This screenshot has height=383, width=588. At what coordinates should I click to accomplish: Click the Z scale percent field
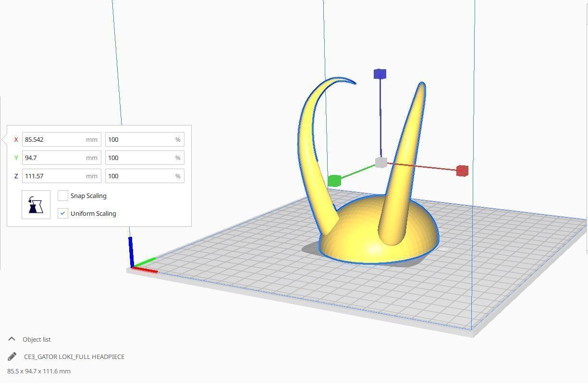click(x=145, y=176)
